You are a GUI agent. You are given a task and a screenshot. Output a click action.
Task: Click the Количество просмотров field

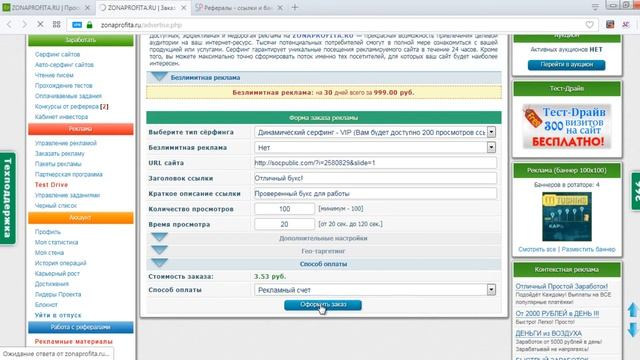[284, 209]
